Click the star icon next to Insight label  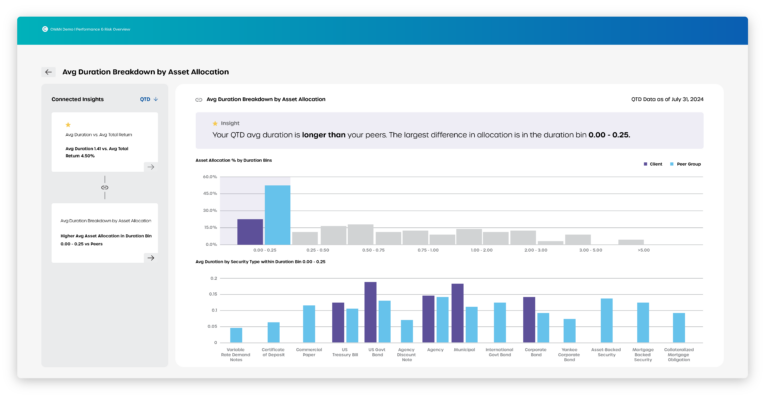coord(215,123)
